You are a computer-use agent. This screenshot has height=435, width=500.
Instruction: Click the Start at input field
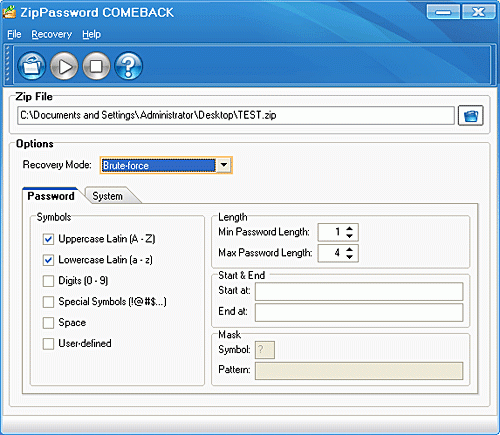(359, 291)
